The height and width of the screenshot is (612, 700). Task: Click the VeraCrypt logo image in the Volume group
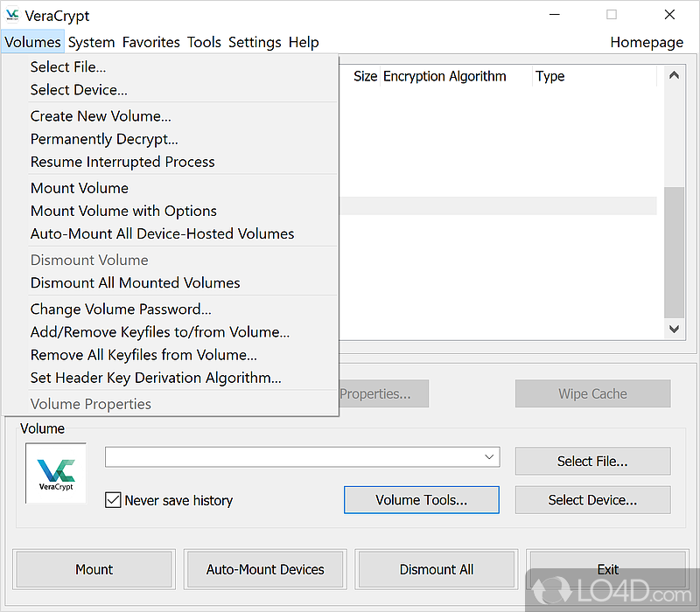56,473
